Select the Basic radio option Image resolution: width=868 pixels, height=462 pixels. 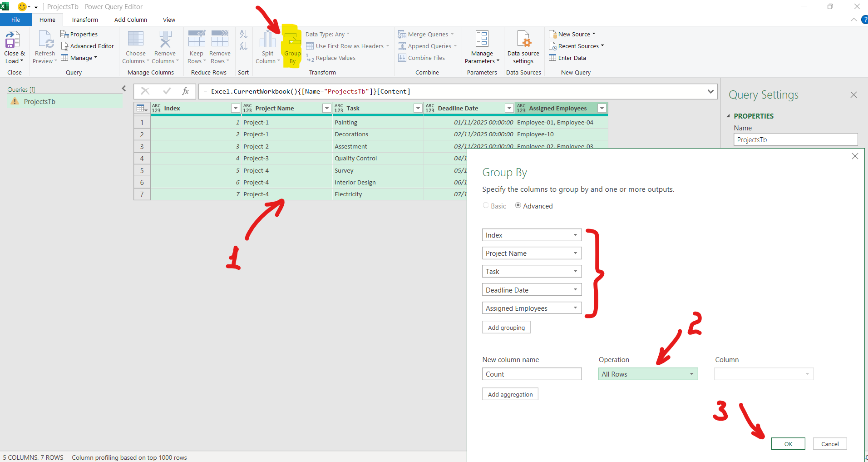tap(486, 206)
